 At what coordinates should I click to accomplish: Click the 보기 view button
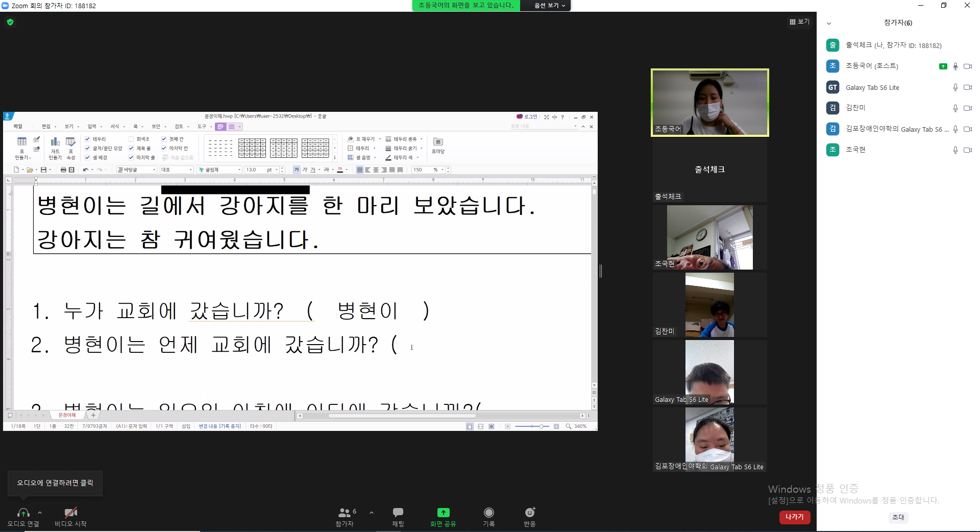click(799, 21)
